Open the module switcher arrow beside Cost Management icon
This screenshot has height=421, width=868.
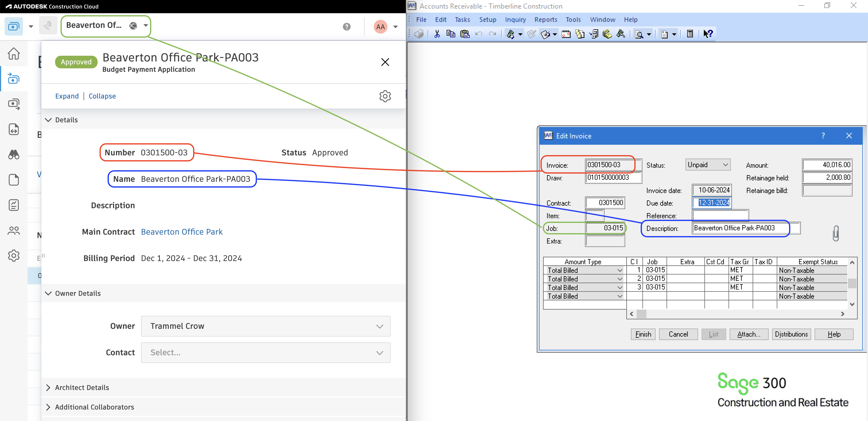pos(31,26)
